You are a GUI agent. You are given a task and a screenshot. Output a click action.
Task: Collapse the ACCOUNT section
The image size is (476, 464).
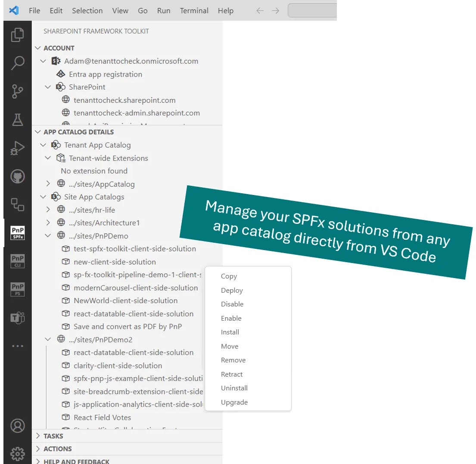[x=38, y=48]
